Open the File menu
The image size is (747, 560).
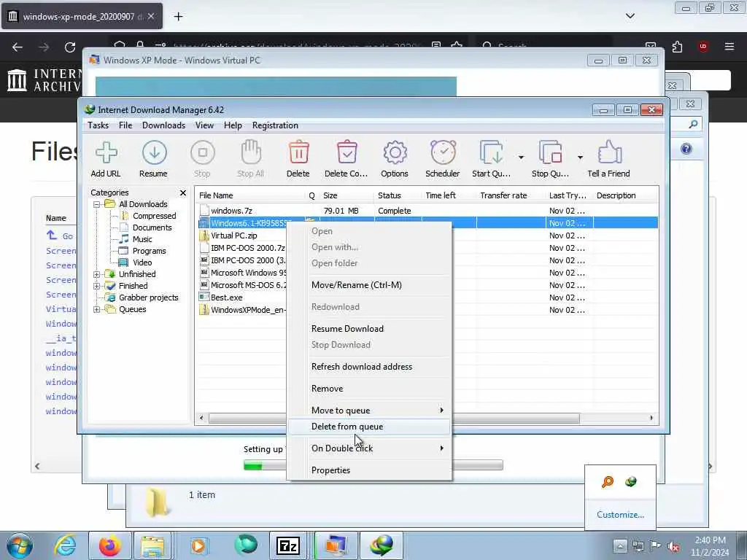tap(125, 125)
